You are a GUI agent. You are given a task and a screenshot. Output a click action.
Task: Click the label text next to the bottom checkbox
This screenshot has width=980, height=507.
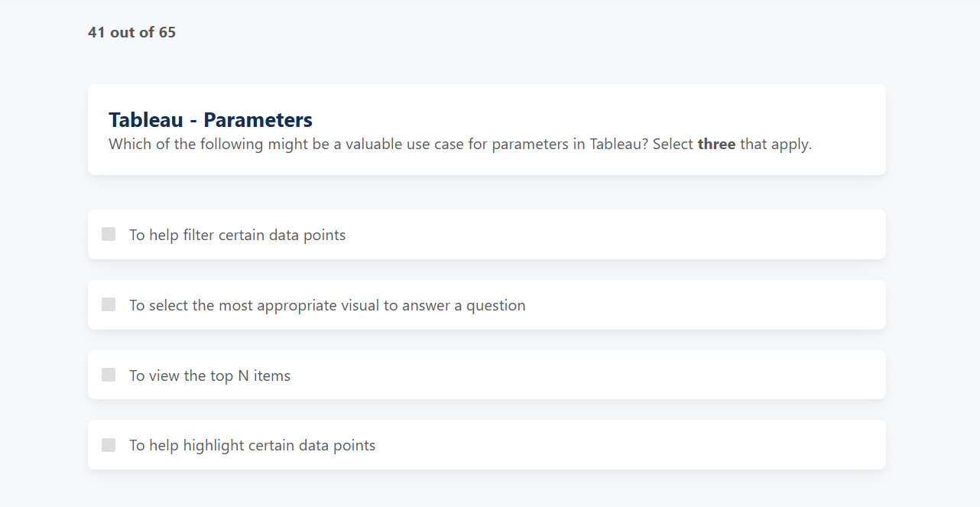[x=252, y=444]
